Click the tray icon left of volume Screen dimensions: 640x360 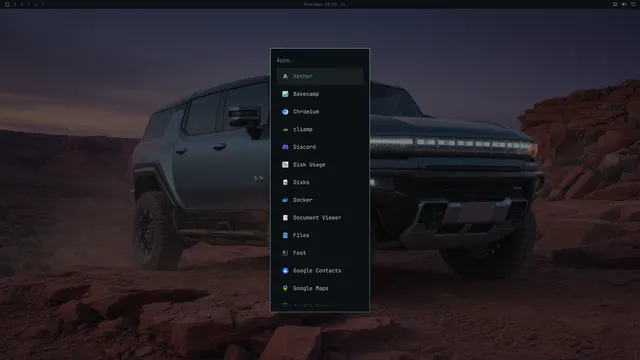click(615, 4)
